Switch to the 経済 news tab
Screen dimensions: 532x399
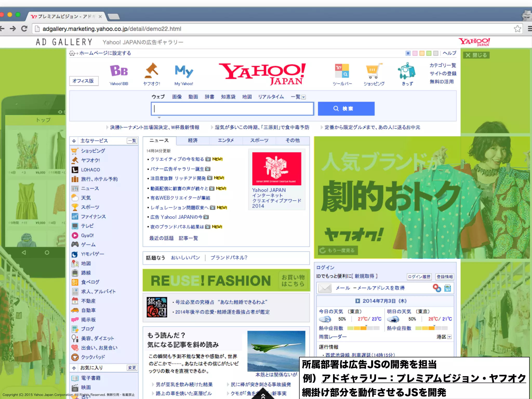tap(193, 141)
